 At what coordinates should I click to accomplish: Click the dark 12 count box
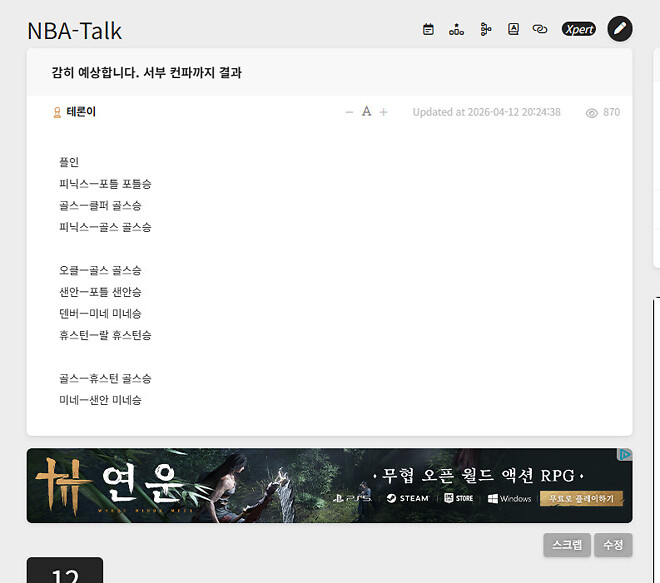tap(65, 570)
